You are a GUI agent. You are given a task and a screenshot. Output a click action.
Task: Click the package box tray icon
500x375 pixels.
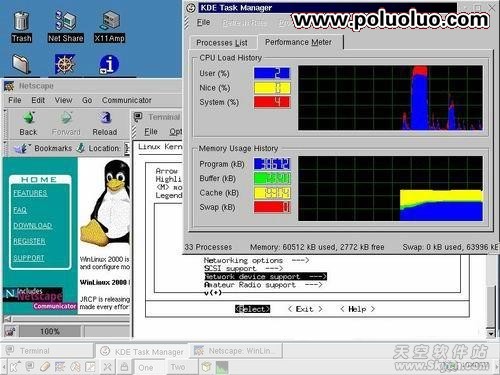206,367
